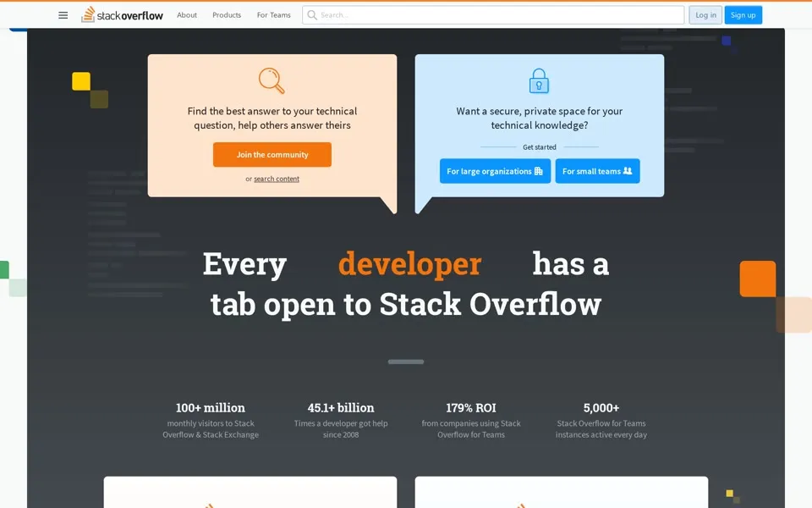Click 'Want a secure, private space' text
The width and height of the screenshot is (812, 508).
coord(539,119)
